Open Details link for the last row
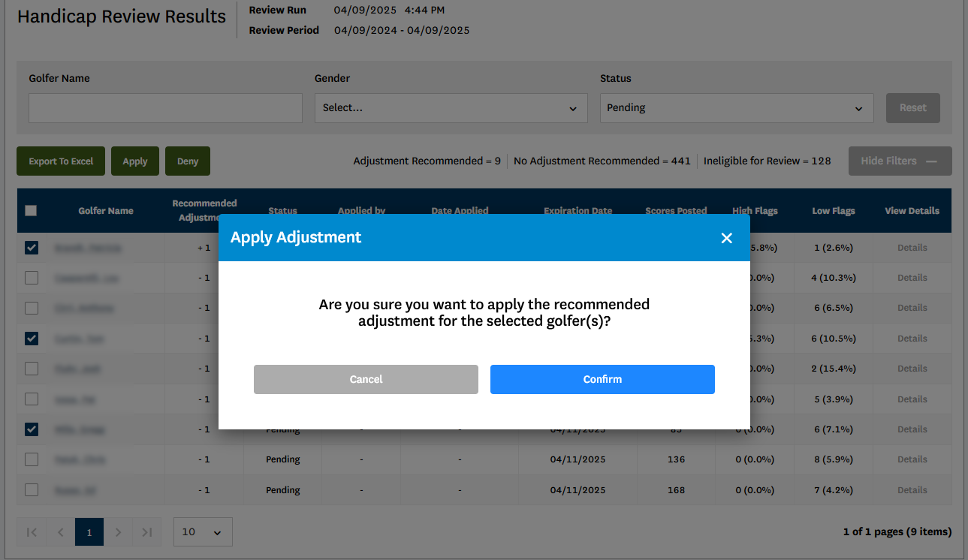 [x=912, y=490]
